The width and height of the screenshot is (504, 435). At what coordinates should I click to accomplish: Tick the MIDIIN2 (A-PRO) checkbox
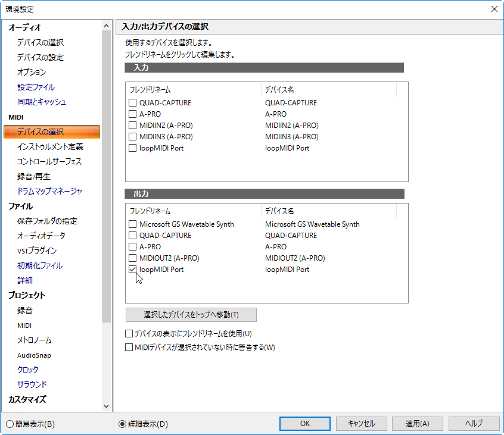click(132, 125)
